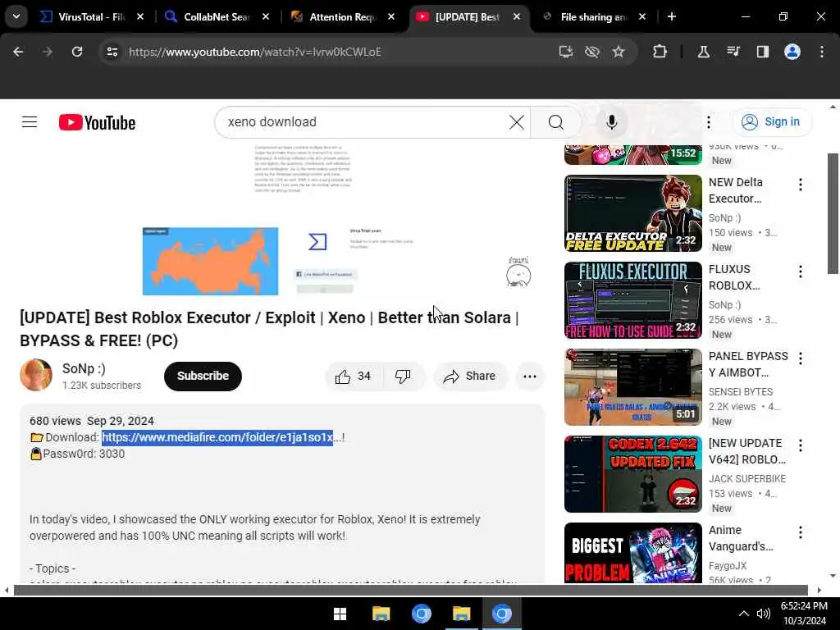Open options for NEW UPDATE V642 video
The width and height of the screenshot is (840, 630).
pos(801,445)
